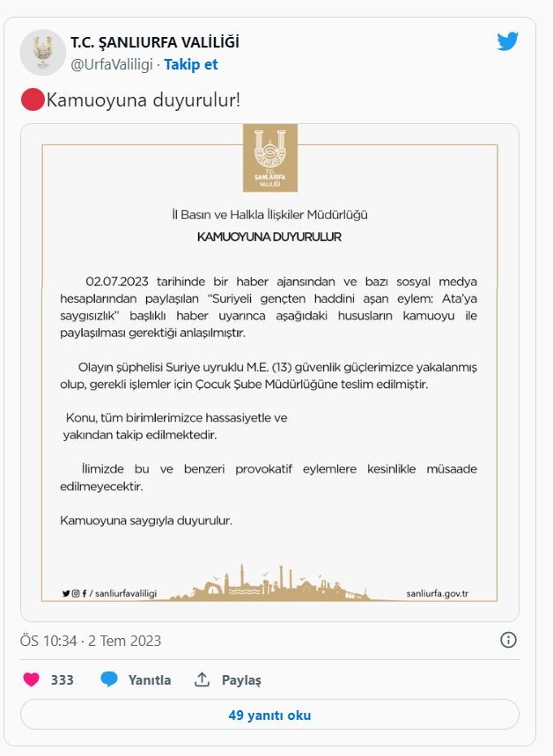The image size is (553, 756).
Task: Click the Paylaş share label
Action: tap(241, 679)
